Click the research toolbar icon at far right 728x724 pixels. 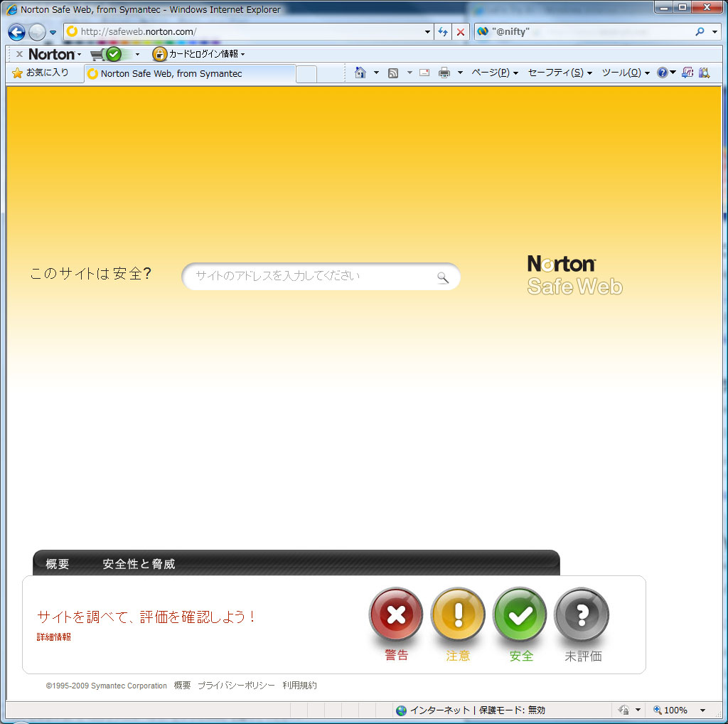[705, 73]
